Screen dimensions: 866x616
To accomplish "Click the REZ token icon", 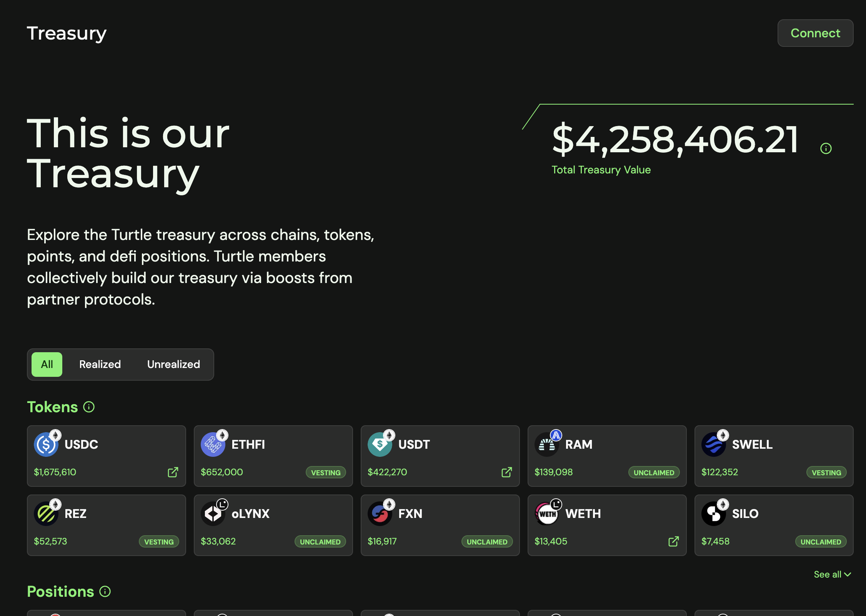I will click(46, 514).
